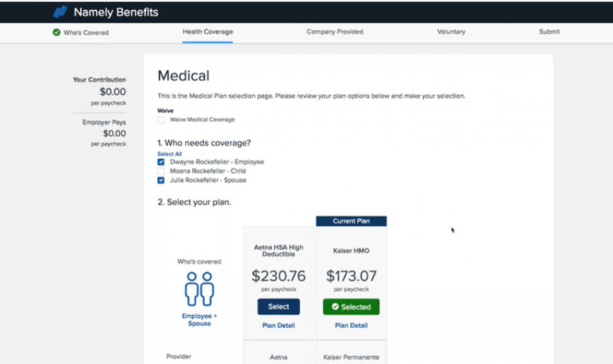Open the Submit step
The height and width of the screenshot is (364, 613).
(x=549, y=32)
